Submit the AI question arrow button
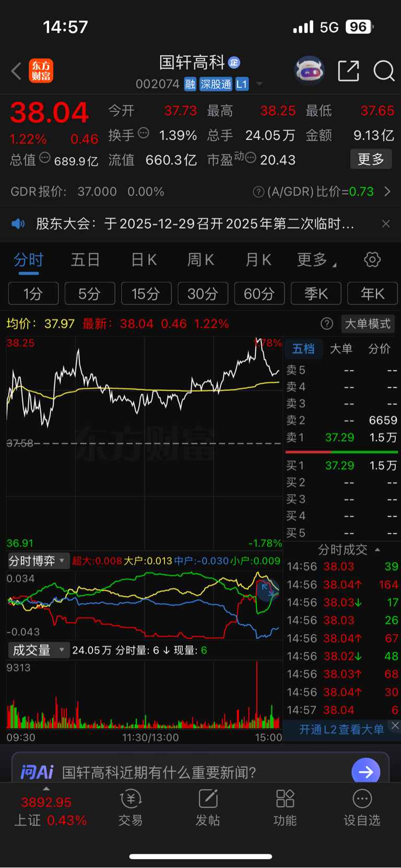This screenshot has height=868, width=401. (x=366, y=772)
